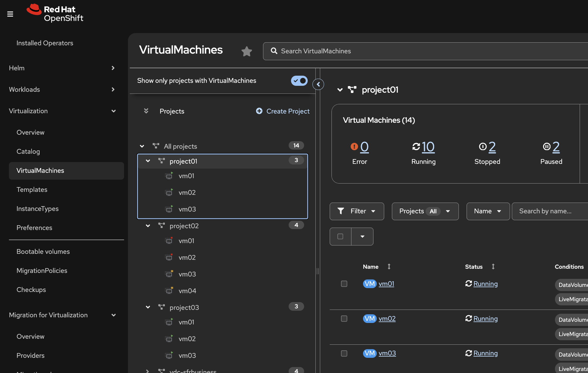Open the hamburger navigation menu
The width and height of the screenshot is (588, 373).
point(10,14)
